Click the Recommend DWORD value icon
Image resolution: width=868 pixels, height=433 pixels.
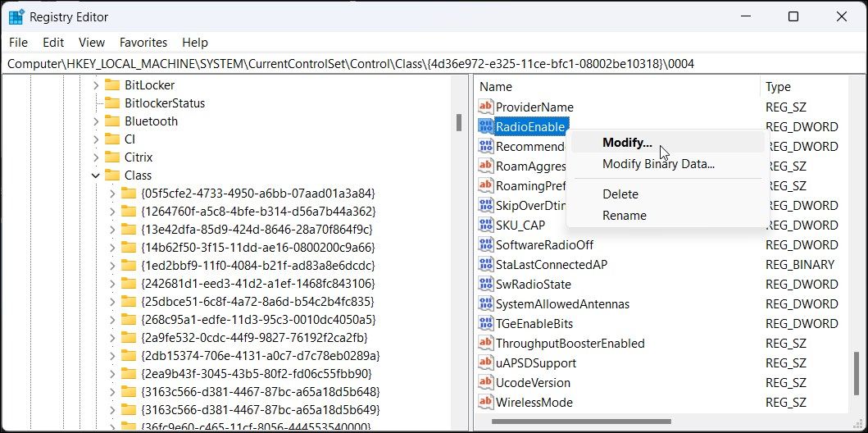pos(485,146)
